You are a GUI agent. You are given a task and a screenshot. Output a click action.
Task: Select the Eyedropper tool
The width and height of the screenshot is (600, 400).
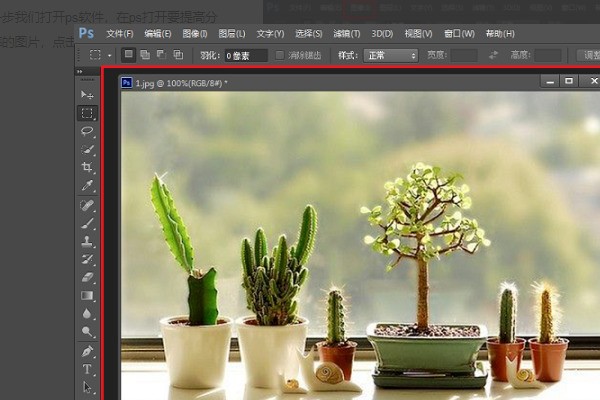pos(88,185)
